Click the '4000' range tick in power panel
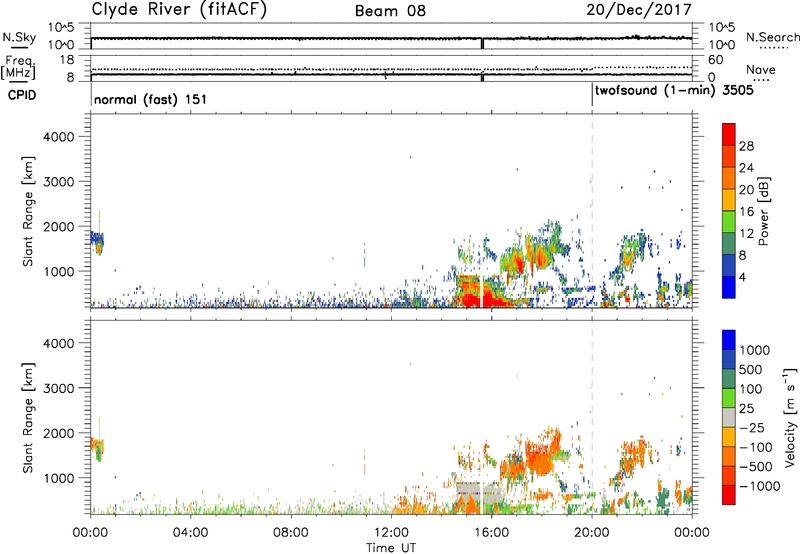This screenshot has width=800, height=554. point(59,137)
